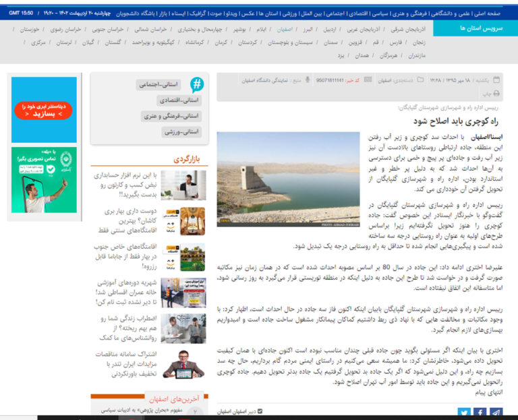
Task: Share article on Facebook
Action: coord(480,413)
